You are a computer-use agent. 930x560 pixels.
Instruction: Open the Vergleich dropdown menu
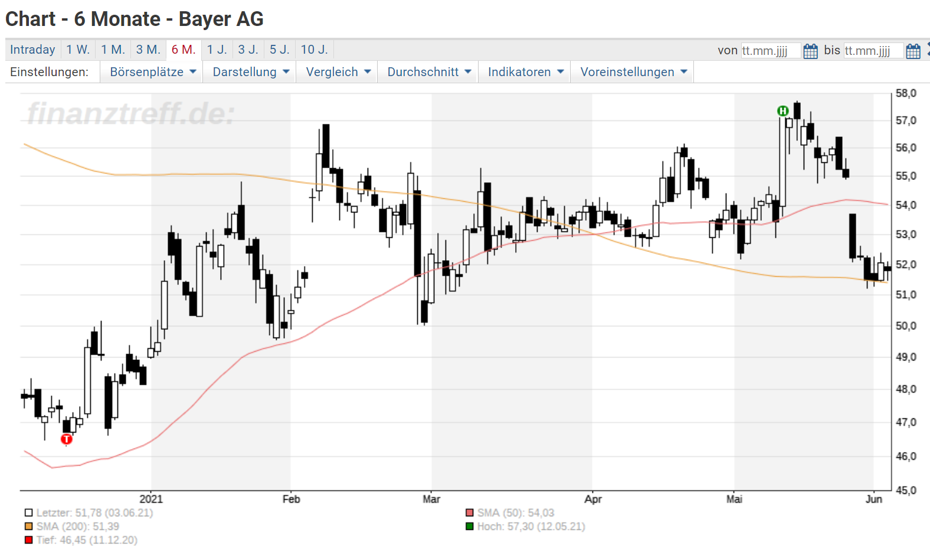(x=337, y=72)
